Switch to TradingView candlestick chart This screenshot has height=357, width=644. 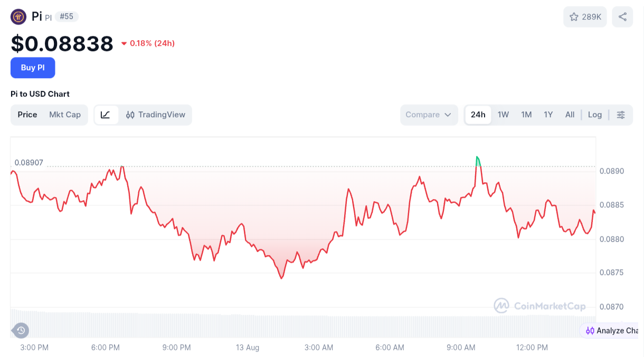pos(155,115)
